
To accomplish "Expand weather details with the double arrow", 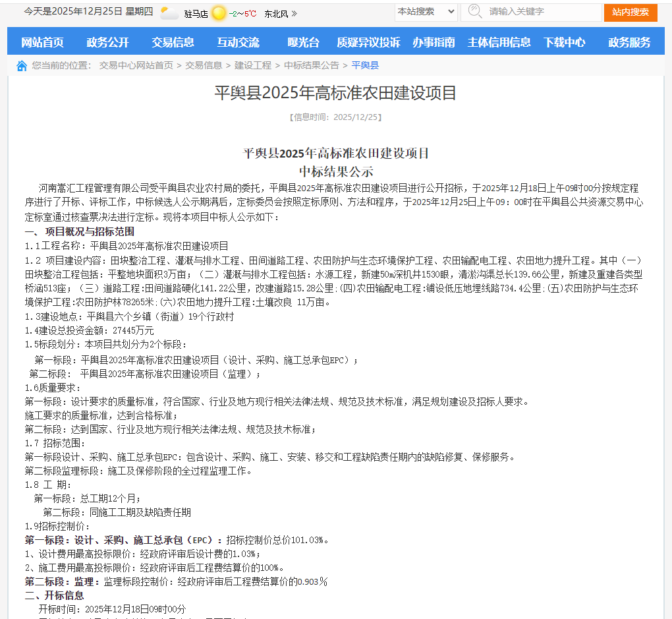I will point(294,13).
